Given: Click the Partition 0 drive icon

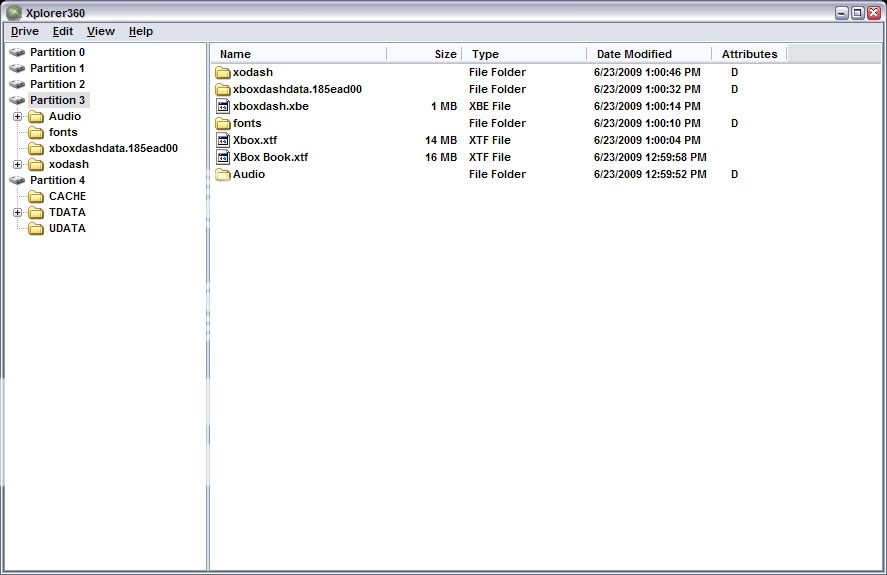Looking at the screenshot, I should coord(18,52).
